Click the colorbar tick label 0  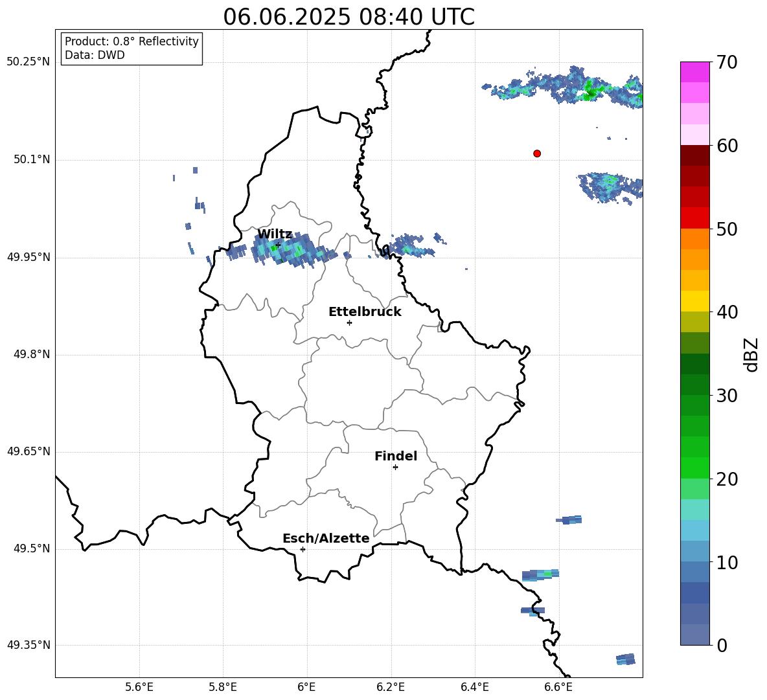(722, 646)
